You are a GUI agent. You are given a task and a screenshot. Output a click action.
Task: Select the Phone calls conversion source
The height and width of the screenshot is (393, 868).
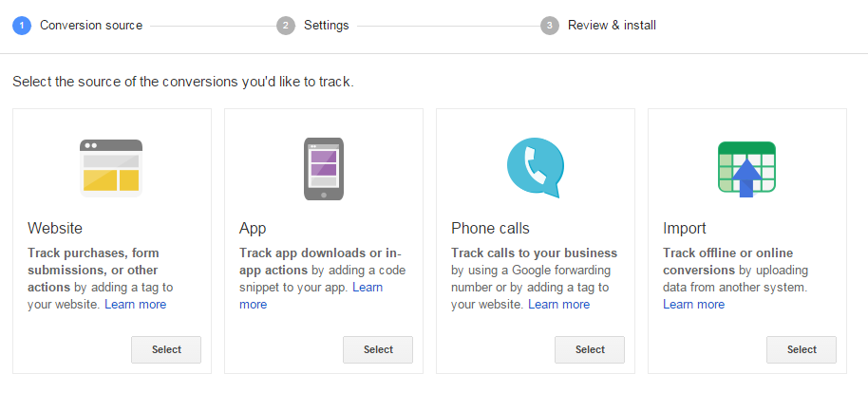[x=590, y=350]
